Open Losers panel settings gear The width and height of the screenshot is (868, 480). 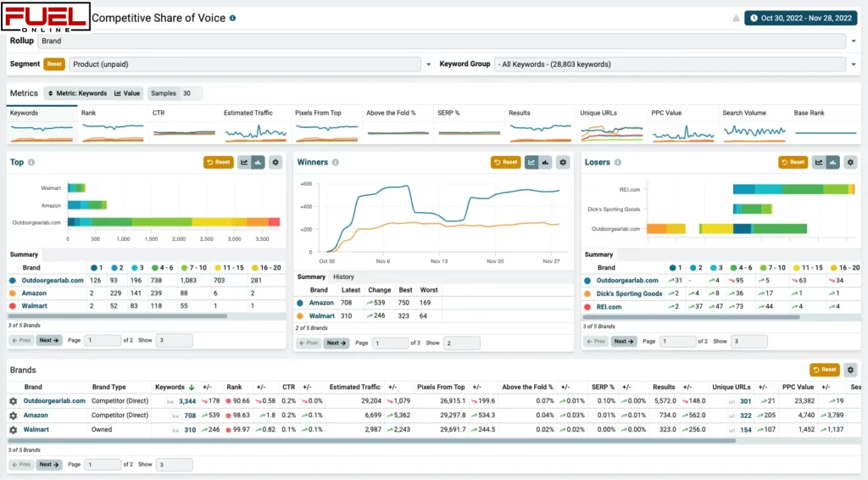(850, 162)
